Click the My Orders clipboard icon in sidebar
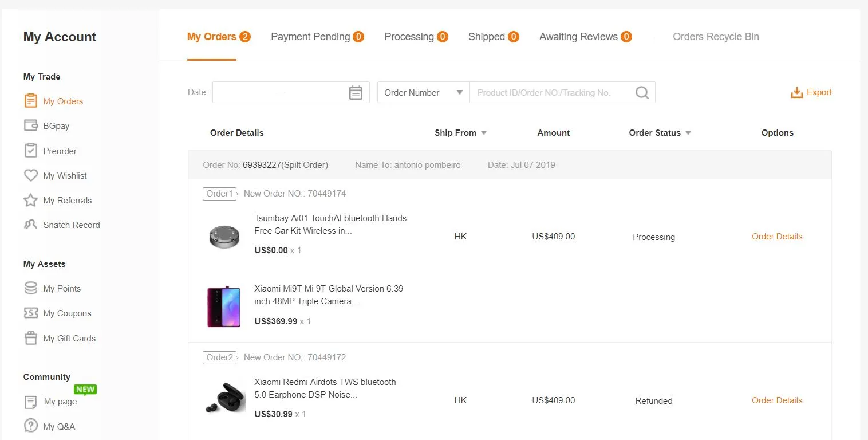The image size is (868, 440). 31,101
